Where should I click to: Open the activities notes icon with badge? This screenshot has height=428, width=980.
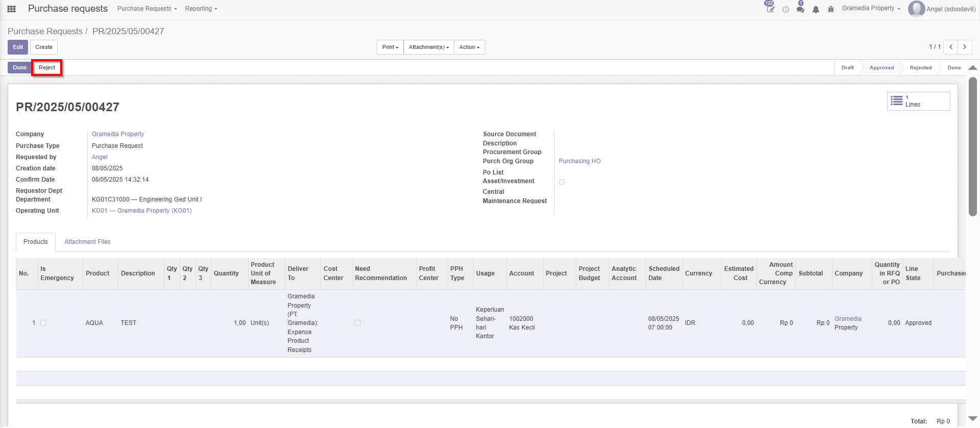point(770,9)
